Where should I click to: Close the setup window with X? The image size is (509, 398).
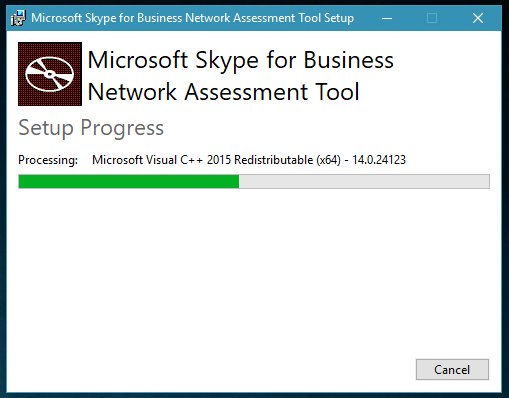[x=478, y=18]
